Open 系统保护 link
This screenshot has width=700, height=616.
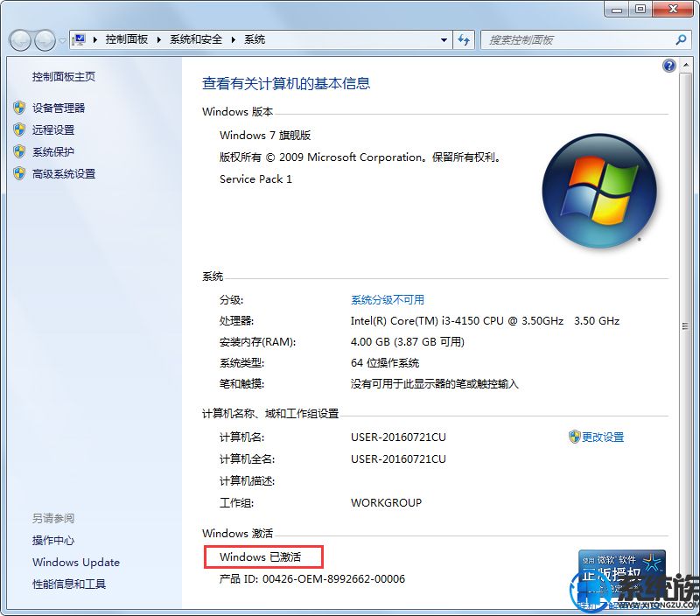(53, 151)
